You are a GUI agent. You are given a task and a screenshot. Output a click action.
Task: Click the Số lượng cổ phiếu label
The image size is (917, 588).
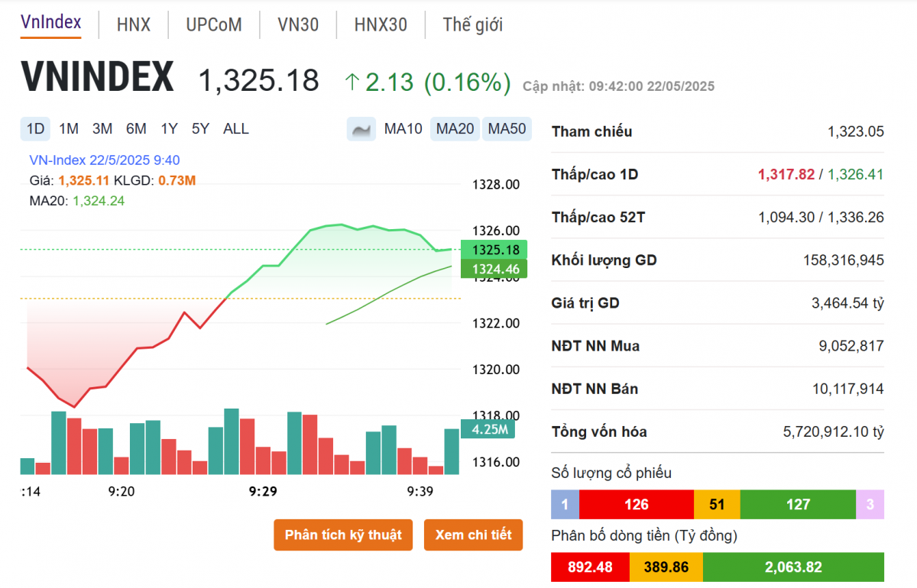[x=611, y=473]
